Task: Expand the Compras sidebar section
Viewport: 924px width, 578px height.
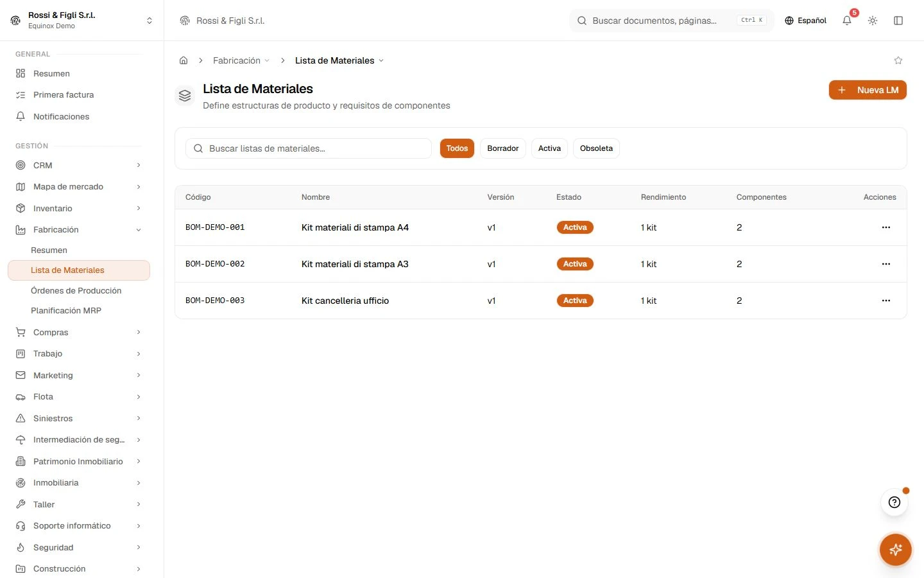Action: (78, 332)
